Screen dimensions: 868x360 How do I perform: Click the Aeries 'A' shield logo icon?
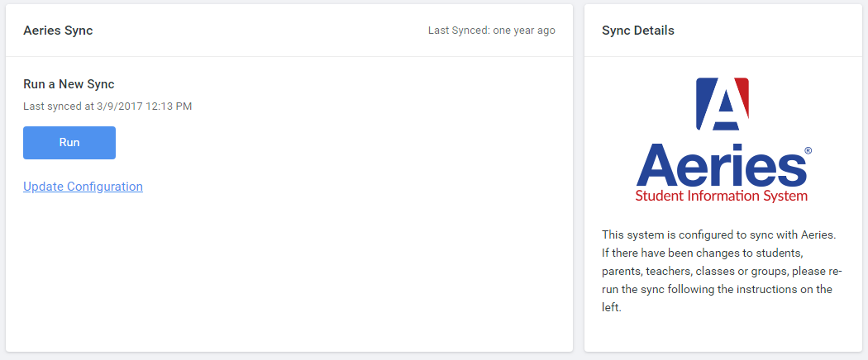point(722,104)
